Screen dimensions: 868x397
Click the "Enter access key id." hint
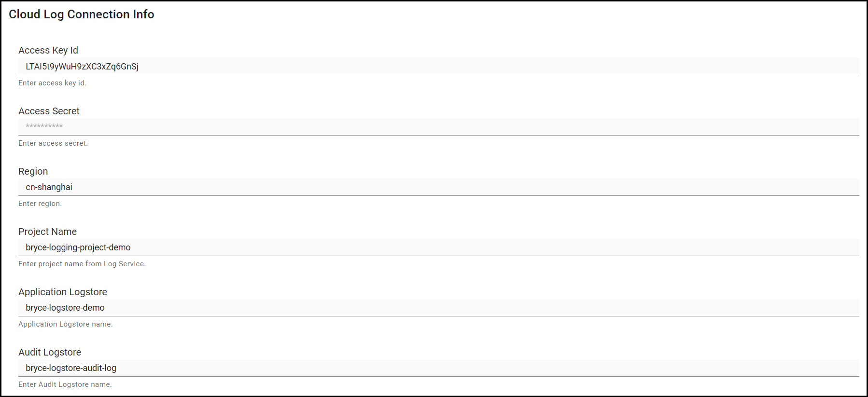click(x=52, y=83)
